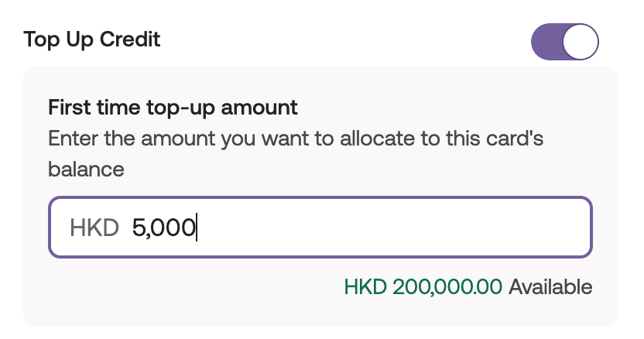Place cursor at the text caret after 5,000
The height and width of the screenshot is (339, 644).
pyautogui.click(x=197, y=228)
